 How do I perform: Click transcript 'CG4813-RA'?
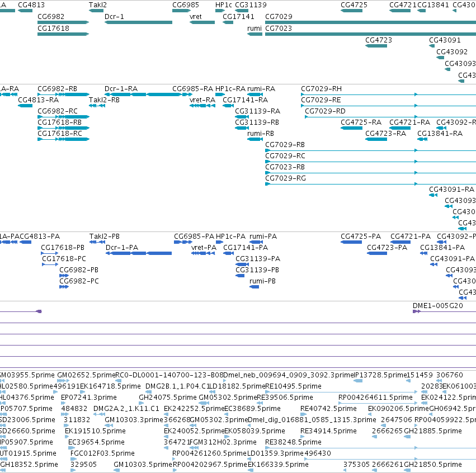pyautogui.click(x=38, y=100)
